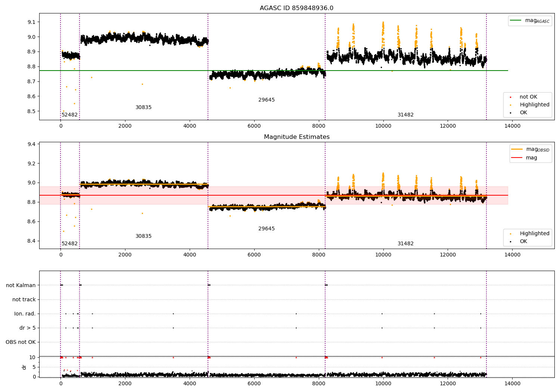Click the "8.5" y-axis tick in top plot
560x392 pixels.
pos(32,111)
